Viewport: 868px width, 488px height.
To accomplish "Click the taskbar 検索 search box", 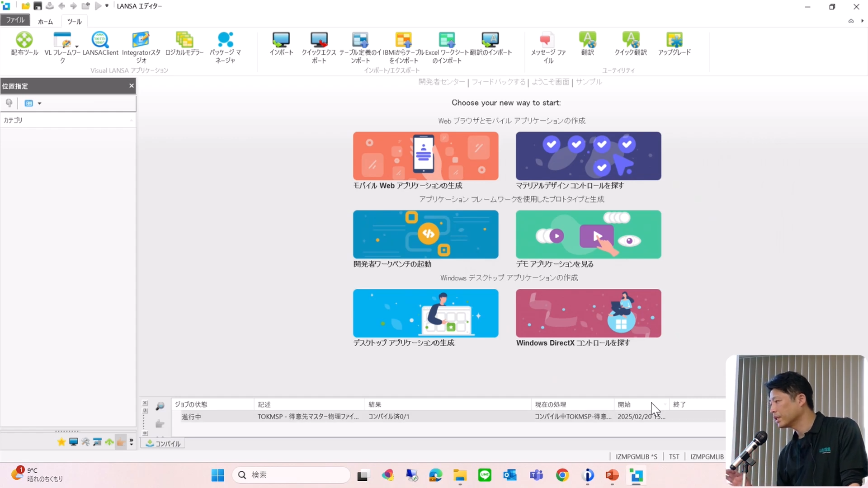I will [x=291, y=475].
